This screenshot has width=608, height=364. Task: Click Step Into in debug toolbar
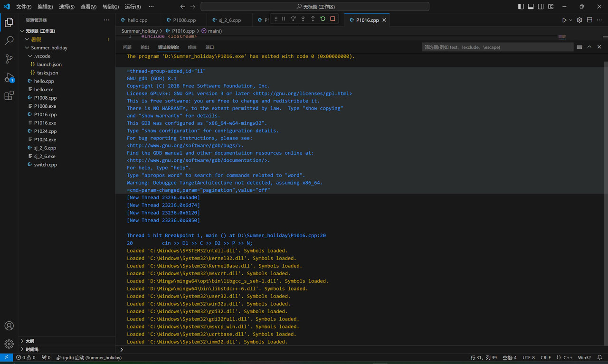303,19
